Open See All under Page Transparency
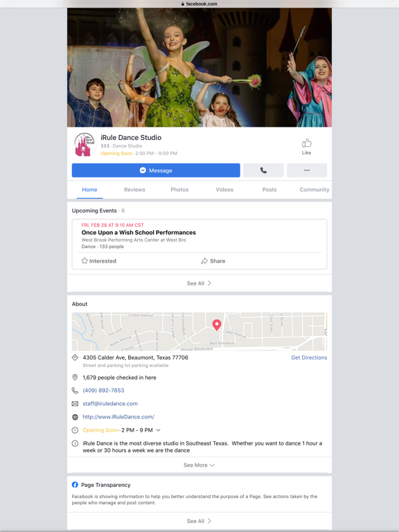 coord(199,521)
